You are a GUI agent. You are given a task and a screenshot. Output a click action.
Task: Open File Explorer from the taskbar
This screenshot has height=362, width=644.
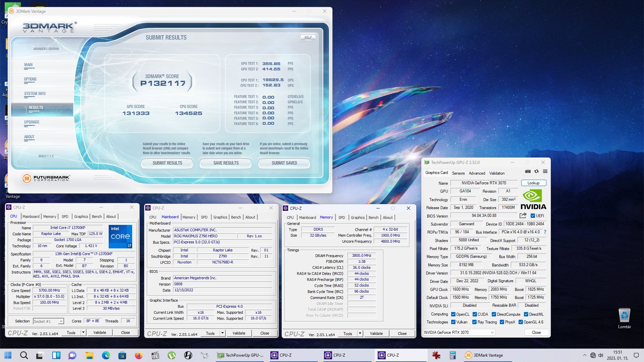click(89, 355)
